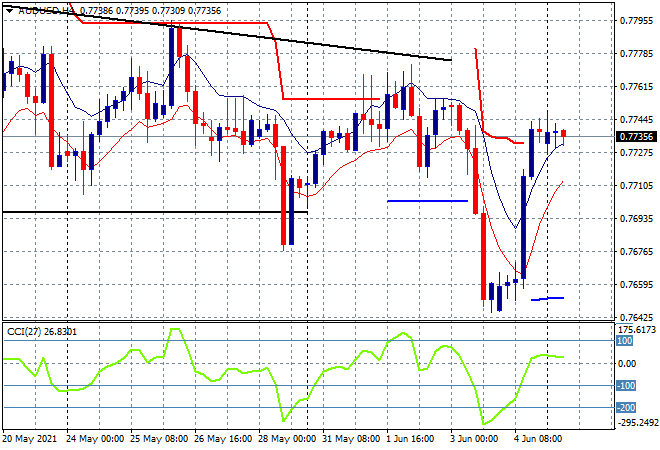The height and width of the screenshot is (450, 660).
Task: Click the 1 Jun 16:00 time label
Action: pos(410,439)
